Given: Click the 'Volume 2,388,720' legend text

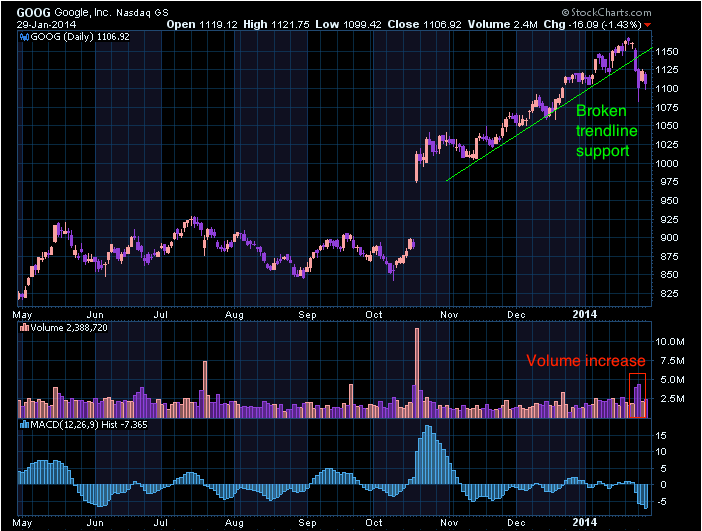Looking at the screenshot, I should [x=69, y=328].
